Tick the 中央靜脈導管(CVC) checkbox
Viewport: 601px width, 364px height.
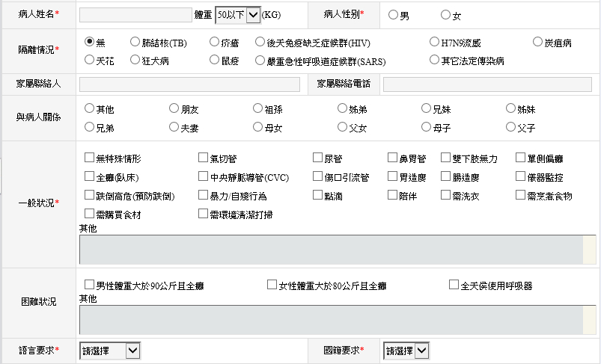tap(203, 177)
